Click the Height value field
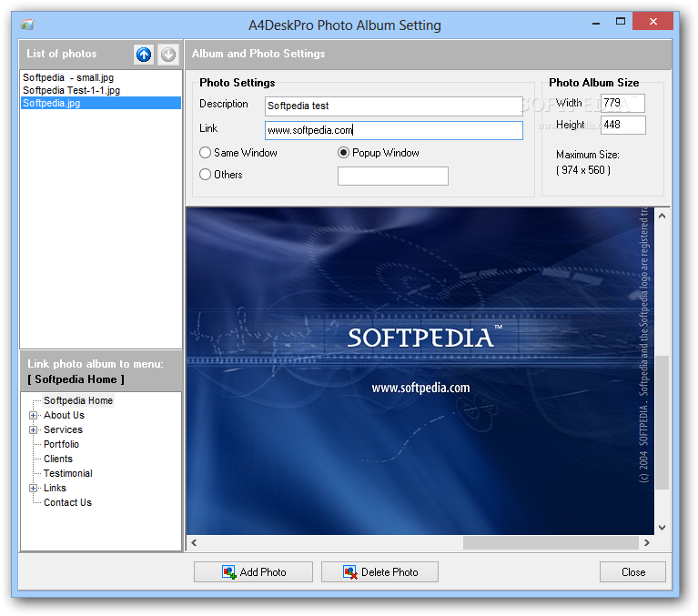 click(622, 125)
